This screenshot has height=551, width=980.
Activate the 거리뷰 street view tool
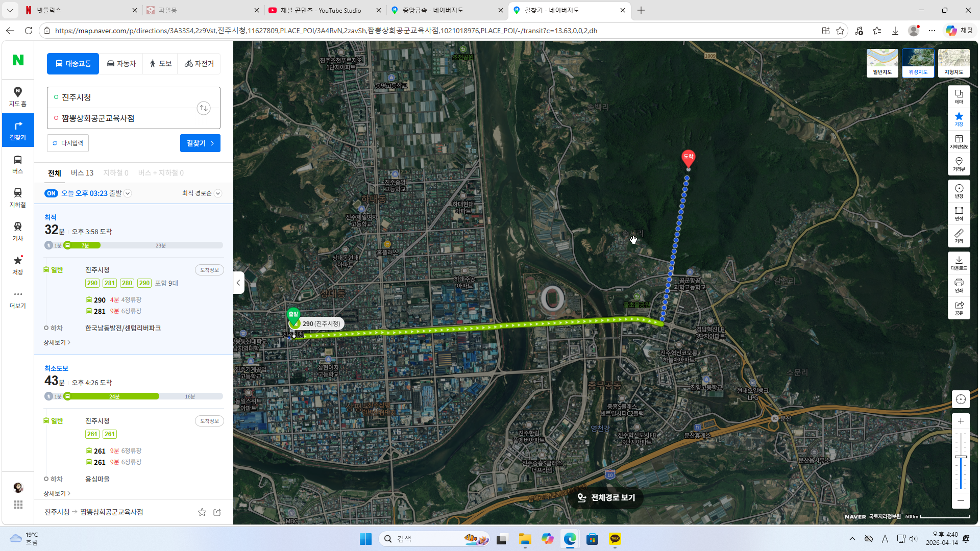tap(959, 164)
